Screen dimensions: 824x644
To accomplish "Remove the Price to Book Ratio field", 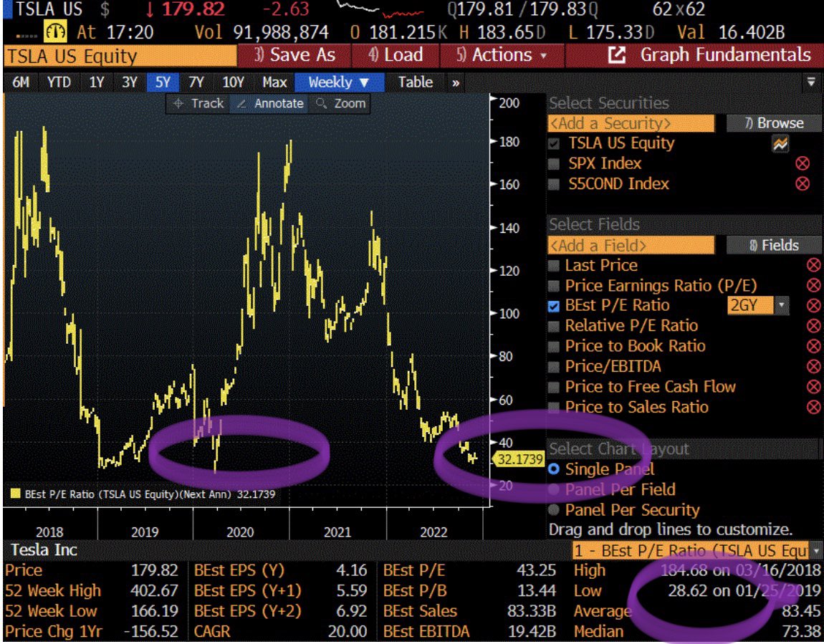I will [813, 346].
